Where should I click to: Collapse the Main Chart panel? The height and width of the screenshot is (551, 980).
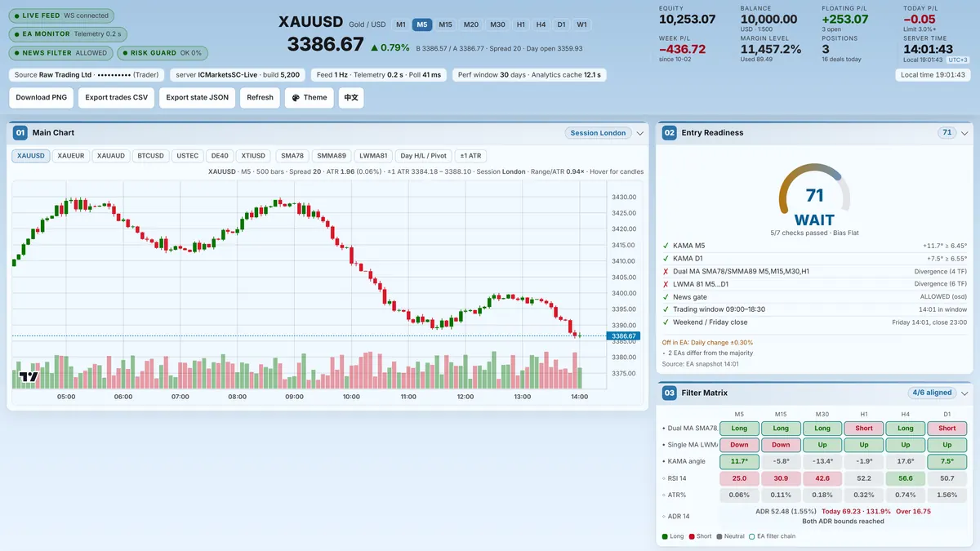click(x=640, y=133)
